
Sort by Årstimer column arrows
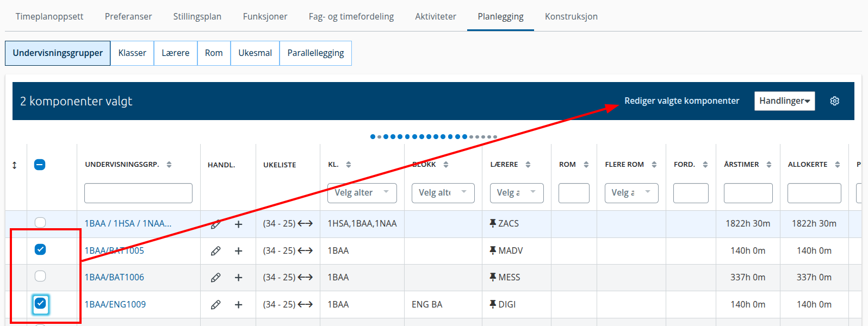click(x=769, y=165)
